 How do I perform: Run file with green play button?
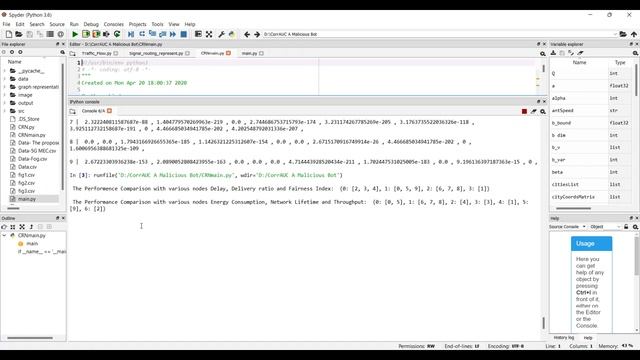(75, 34)
